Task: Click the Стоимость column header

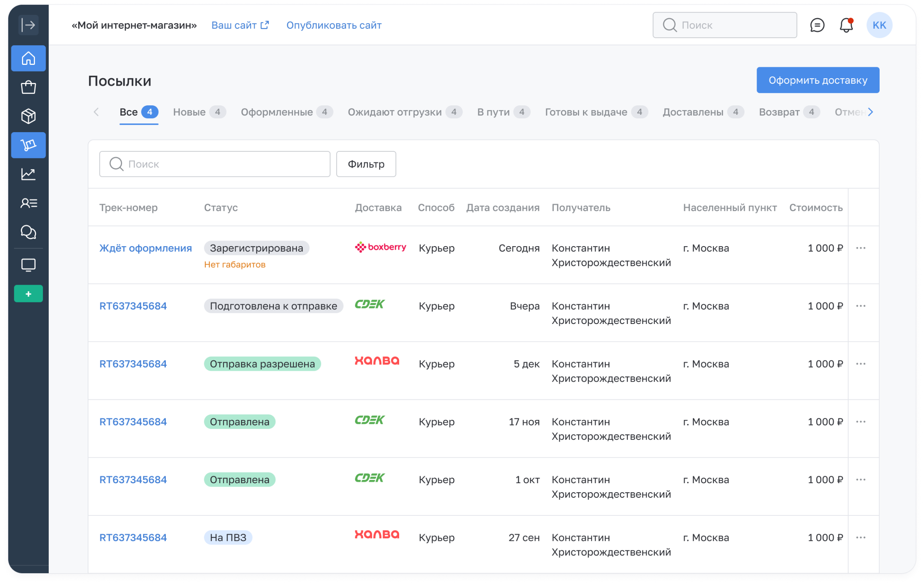Action: [x=816, y=208]
